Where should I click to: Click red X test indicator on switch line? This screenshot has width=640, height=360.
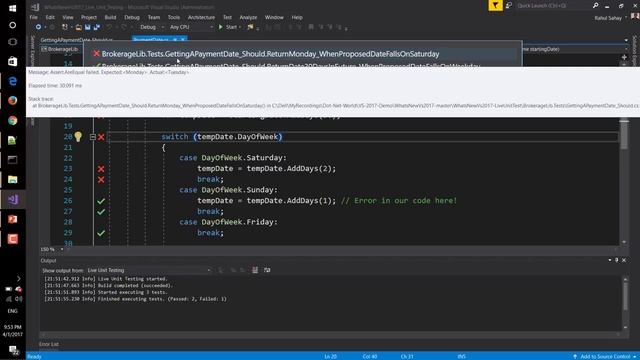101,137
